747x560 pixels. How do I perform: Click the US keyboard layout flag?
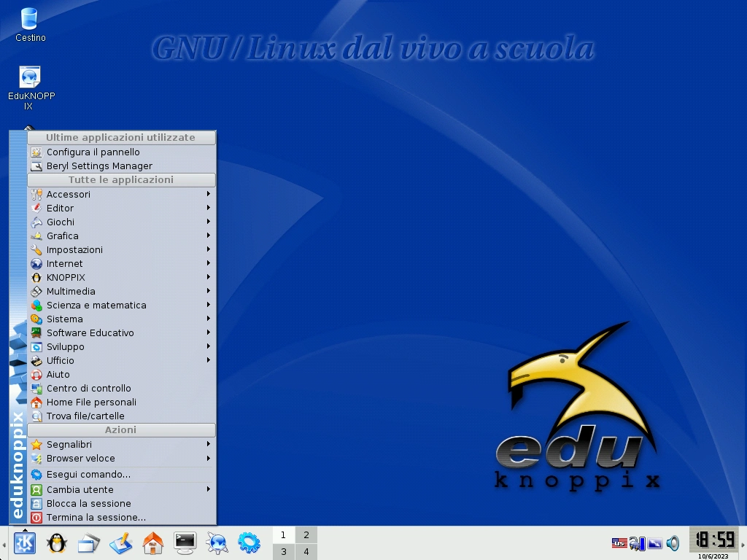[x=619, y=542]
